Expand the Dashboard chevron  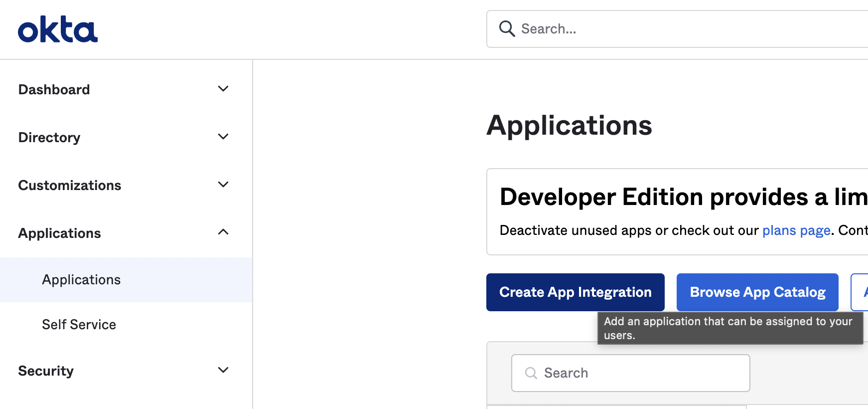click(x=223, y=89)
